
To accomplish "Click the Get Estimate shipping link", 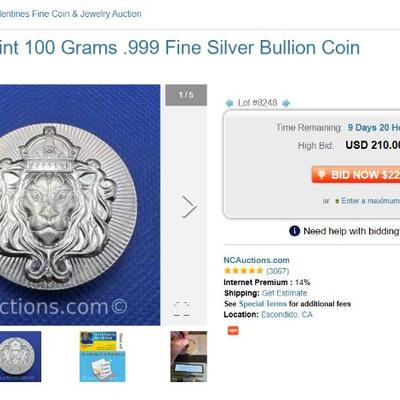I will [x=284, y=293].
